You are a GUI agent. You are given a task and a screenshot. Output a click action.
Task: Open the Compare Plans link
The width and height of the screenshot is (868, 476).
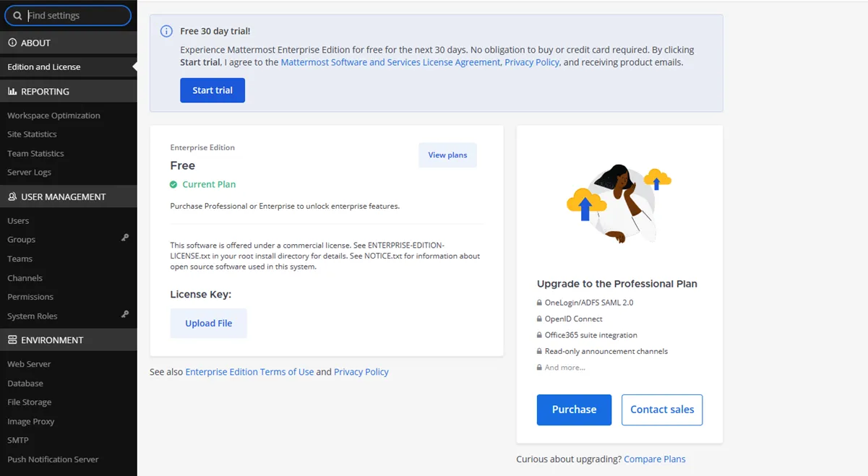tap(655, 459)
